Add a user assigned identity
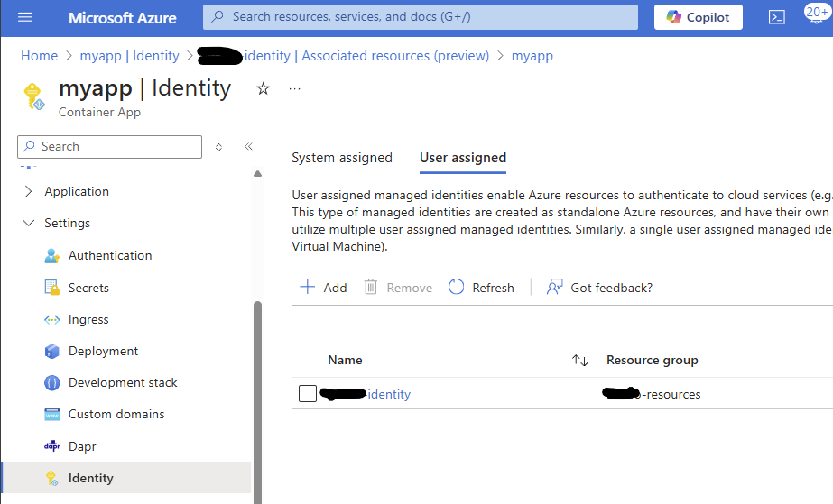833x504 pixels. (x=323, y=288)
